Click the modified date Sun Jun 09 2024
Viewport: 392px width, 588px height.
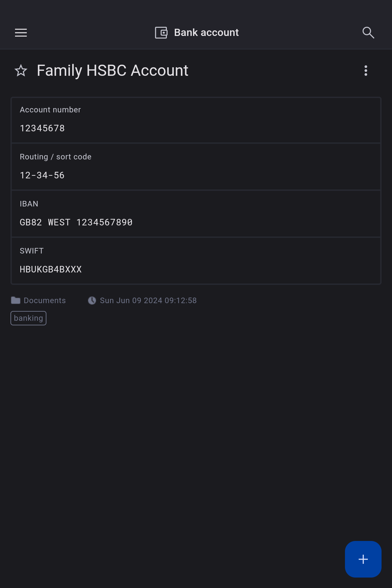pos(148,301)
